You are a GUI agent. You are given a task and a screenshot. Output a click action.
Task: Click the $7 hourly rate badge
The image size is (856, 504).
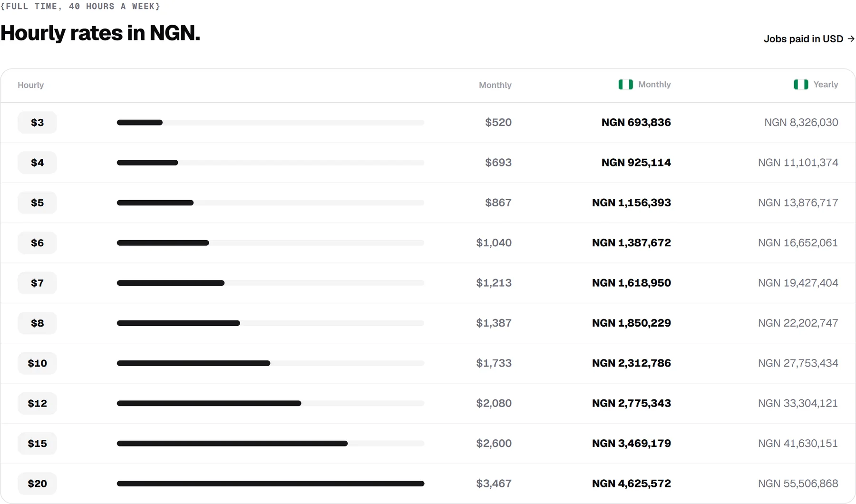click(37, 283)
